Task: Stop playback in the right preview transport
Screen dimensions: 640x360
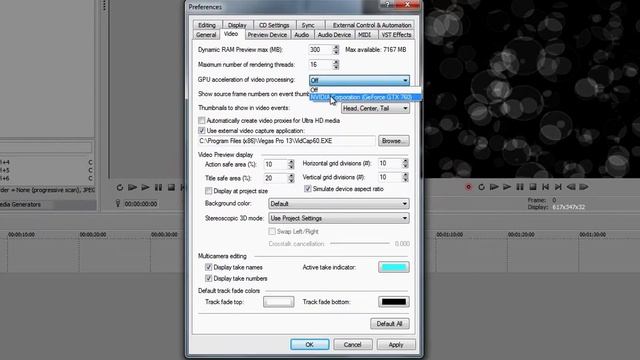Action: pos(533,187)
